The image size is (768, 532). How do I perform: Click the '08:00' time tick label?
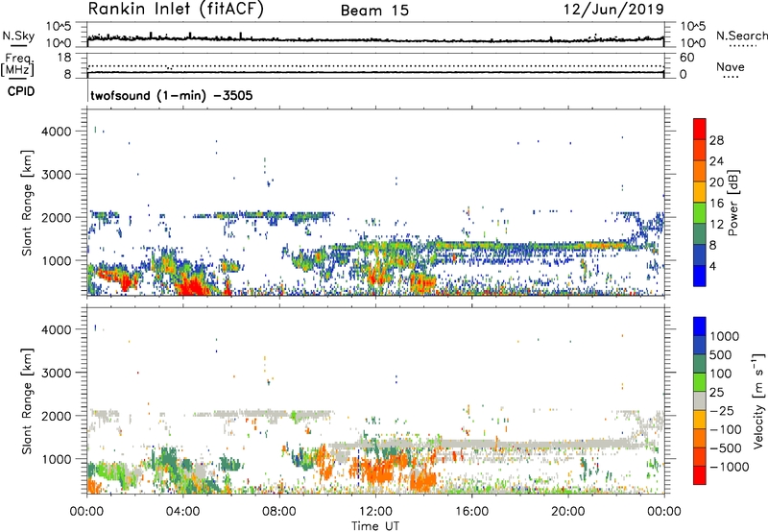(279, 512)
